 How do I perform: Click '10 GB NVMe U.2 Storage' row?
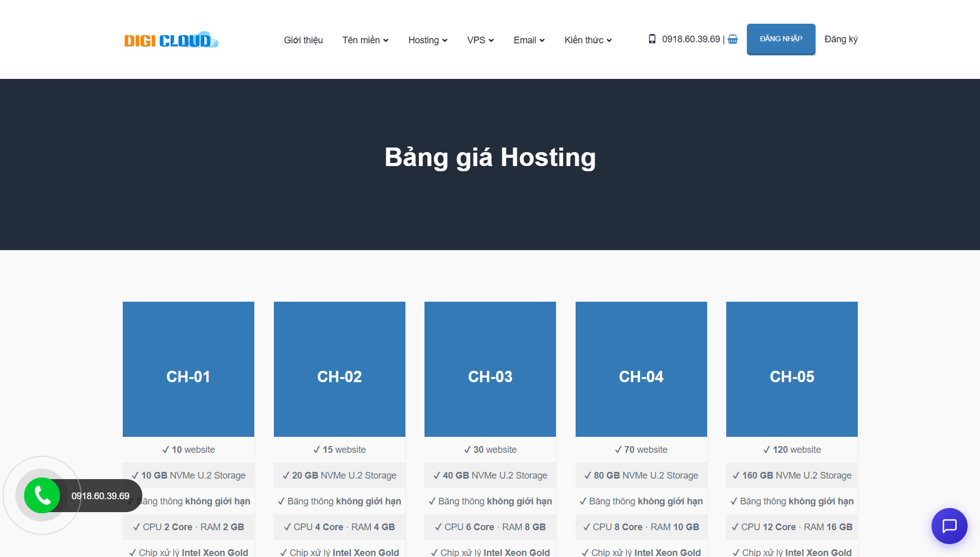pyautogui.click(x=188, y=476)
